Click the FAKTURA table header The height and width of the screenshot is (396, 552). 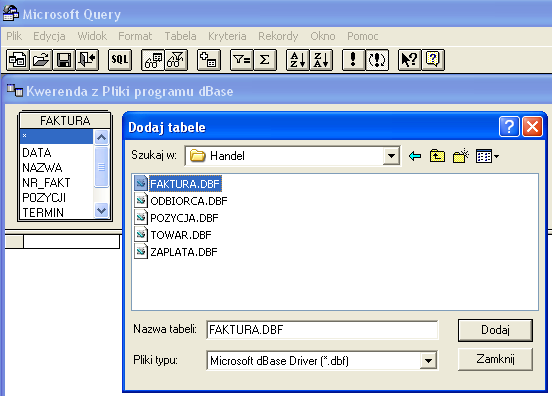[65, 120]
